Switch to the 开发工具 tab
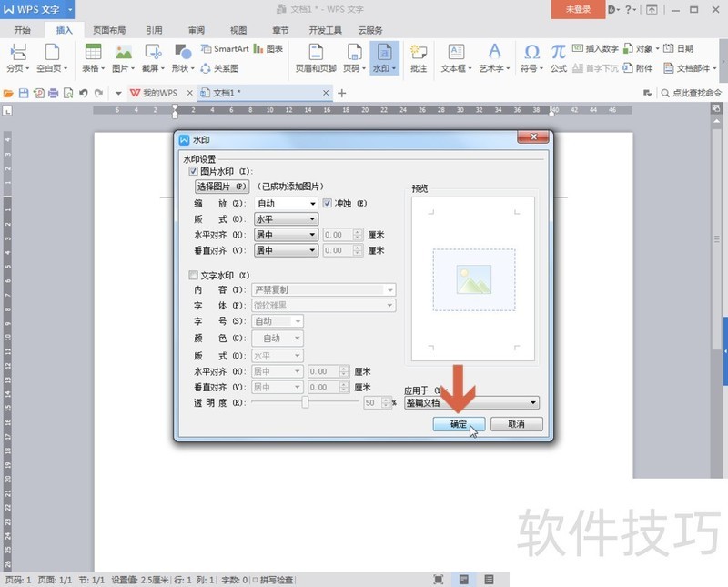Image resolution: width=728 pixels, height=587 pixels. click(x=326, y=30)
